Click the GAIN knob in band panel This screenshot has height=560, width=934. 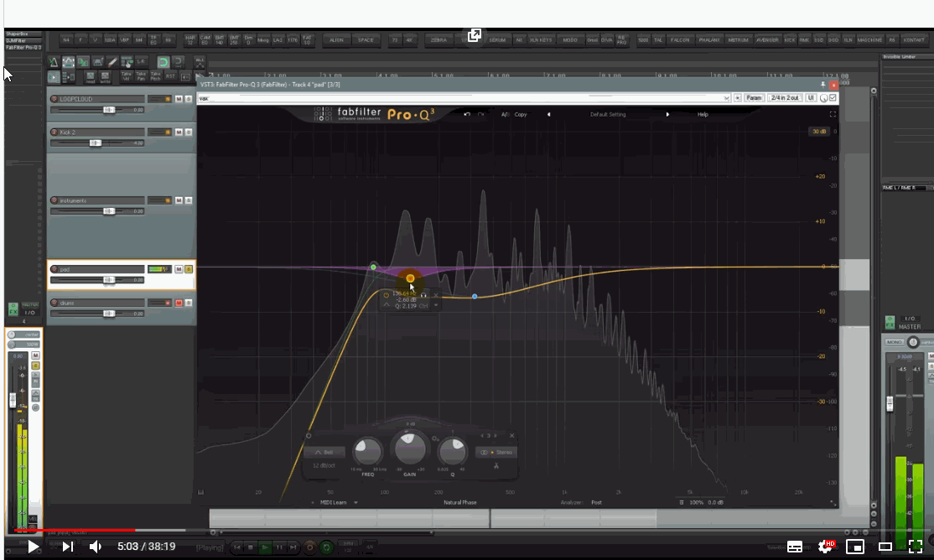point(410,448)
